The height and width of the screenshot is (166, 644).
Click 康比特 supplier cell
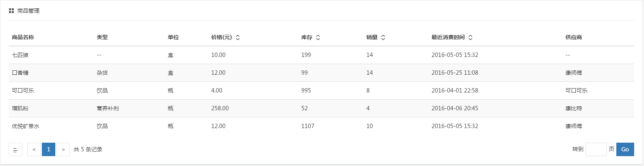(574, 108)
